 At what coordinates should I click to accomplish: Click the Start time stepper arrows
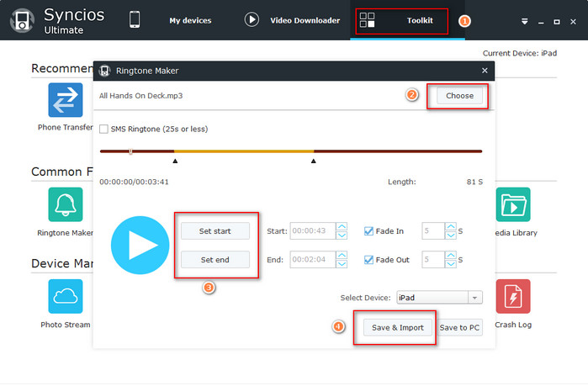point(341,231)
